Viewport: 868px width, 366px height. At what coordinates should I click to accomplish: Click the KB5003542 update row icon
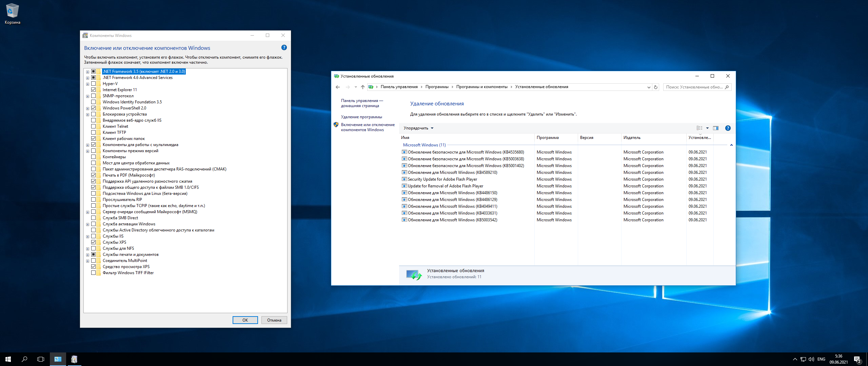(x=404, y=220)
